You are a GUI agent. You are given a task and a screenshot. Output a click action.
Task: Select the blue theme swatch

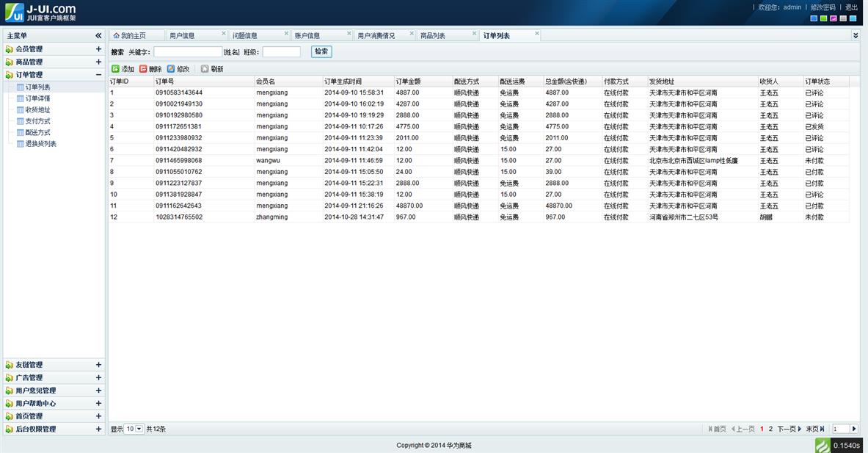click(814, 18)
